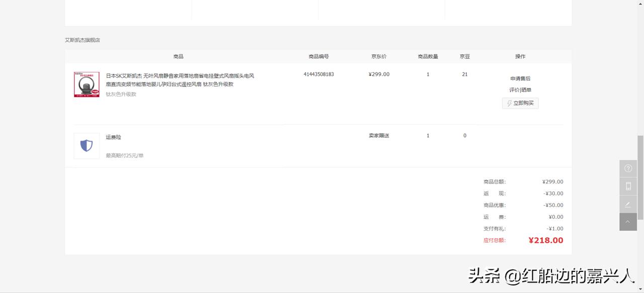
Task: Click the help question mark icon
Action: pyautogui.click(x=628, y=168)
